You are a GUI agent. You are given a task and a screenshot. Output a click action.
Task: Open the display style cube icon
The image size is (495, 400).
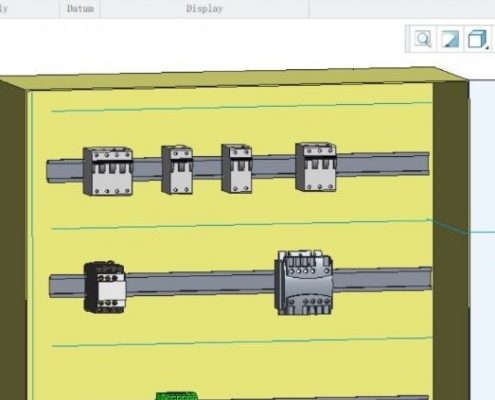478,39
